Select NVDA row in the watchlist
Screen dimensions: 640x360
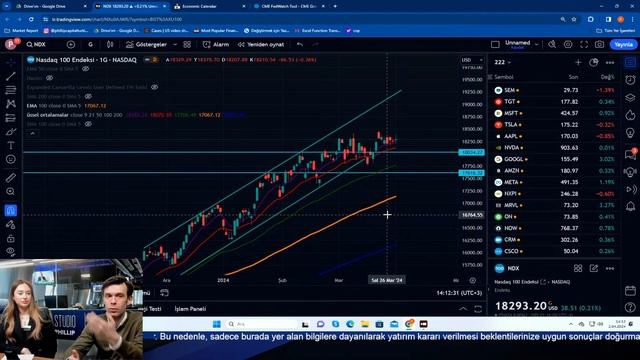[554, 148]
